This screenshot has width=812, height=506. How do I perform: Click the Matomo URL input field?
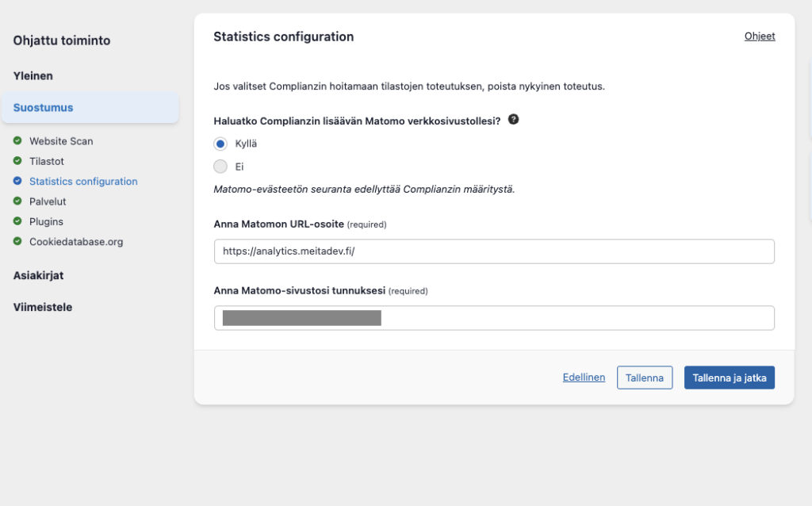[493, 251]
